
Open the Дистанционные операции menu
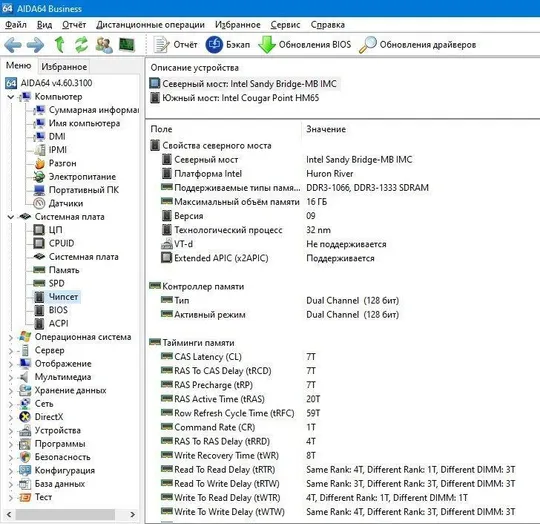(x=150, y=25)
